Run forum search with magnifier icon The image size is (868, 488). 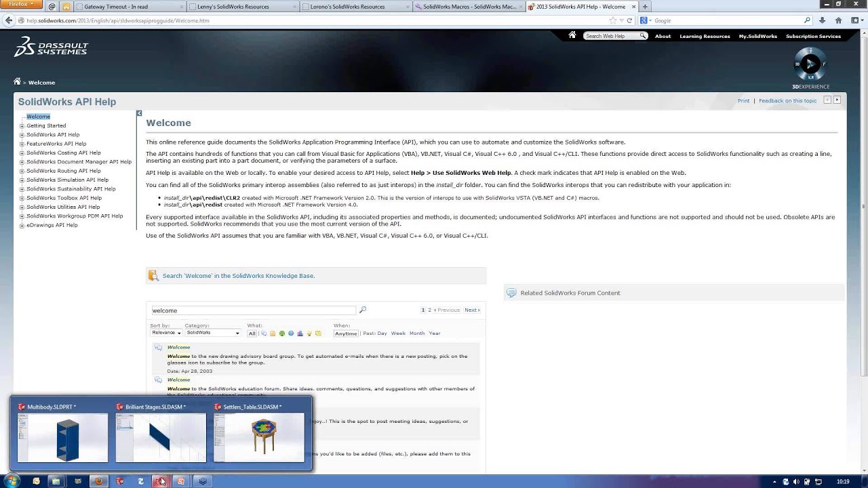pyautogui.click(x=363, y=310)
